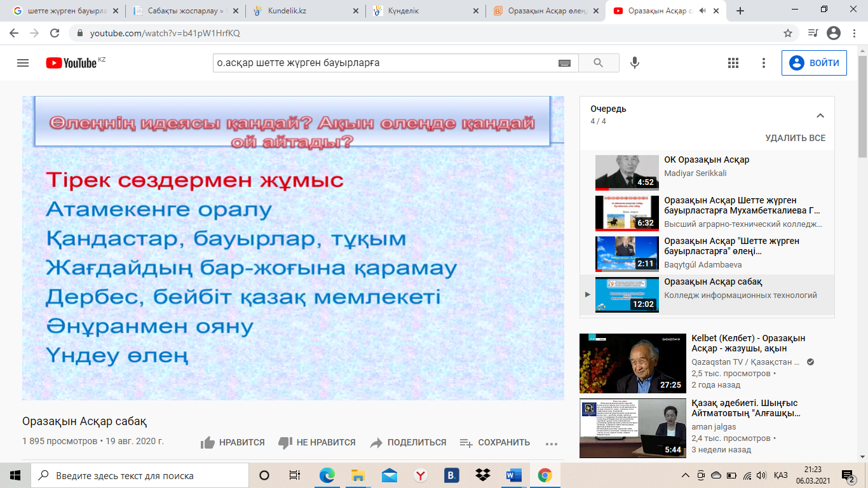Click the ВОЙТИ sign-in button
This screenshot has width=868, height=488.
[x=814, y=63]
